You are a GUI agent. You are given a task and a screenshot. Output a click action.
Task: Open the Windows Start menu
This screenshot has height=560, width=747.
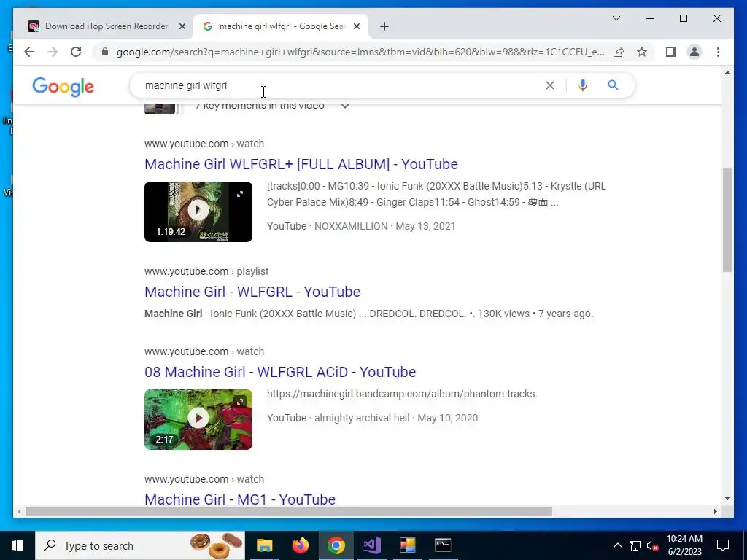click(x=18, y=545)
